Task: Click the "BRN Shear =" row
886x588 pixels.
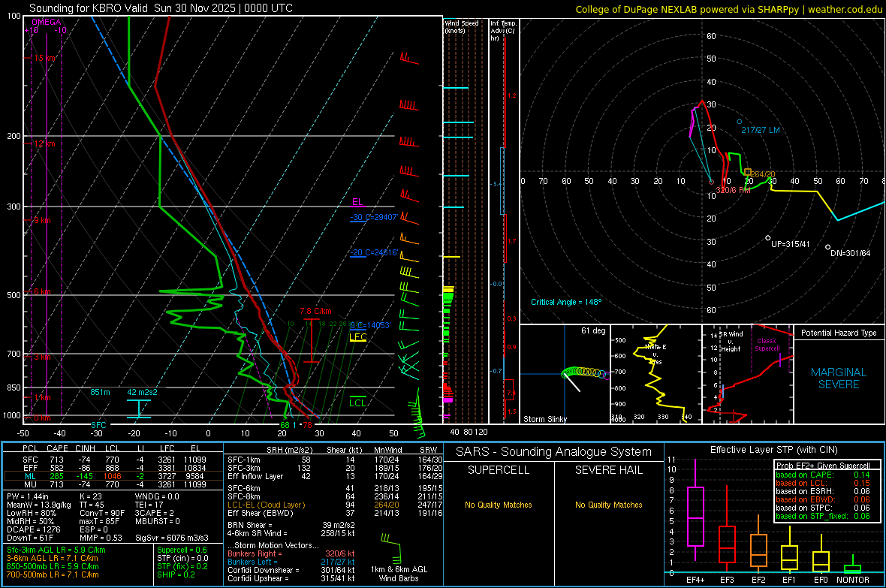Action: tap(291, 525)
